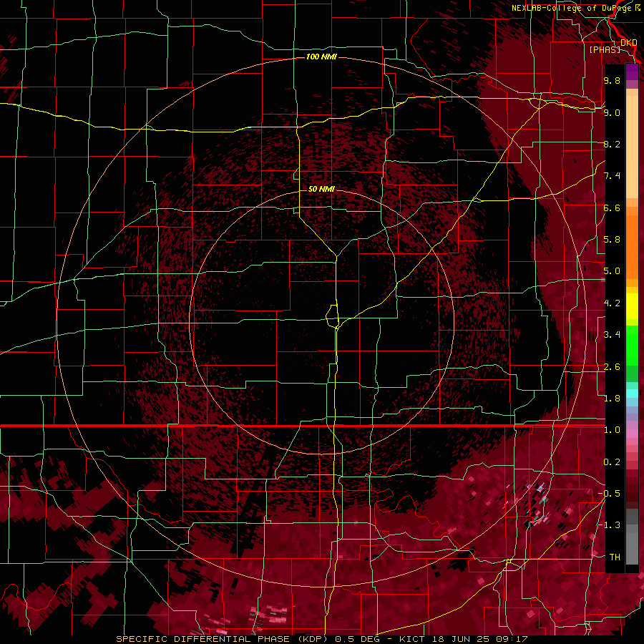
Task: Pick the orange band on the color bar
Action: coord(632,246)
